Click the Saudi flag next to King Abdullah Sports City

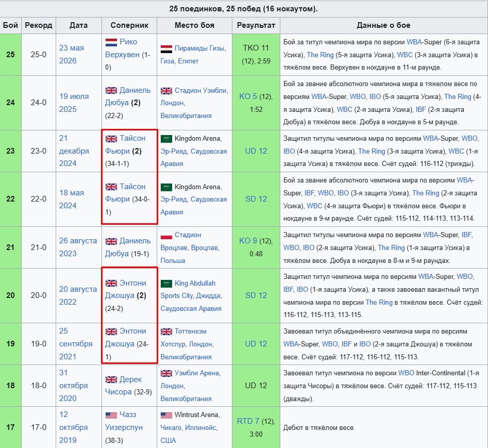[x=166, y=284]
